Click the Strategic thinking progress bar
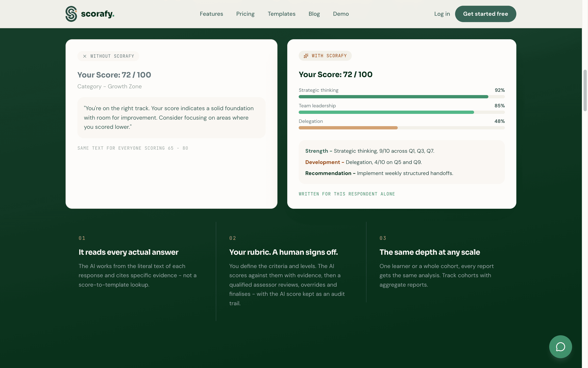 click(401, 97)
